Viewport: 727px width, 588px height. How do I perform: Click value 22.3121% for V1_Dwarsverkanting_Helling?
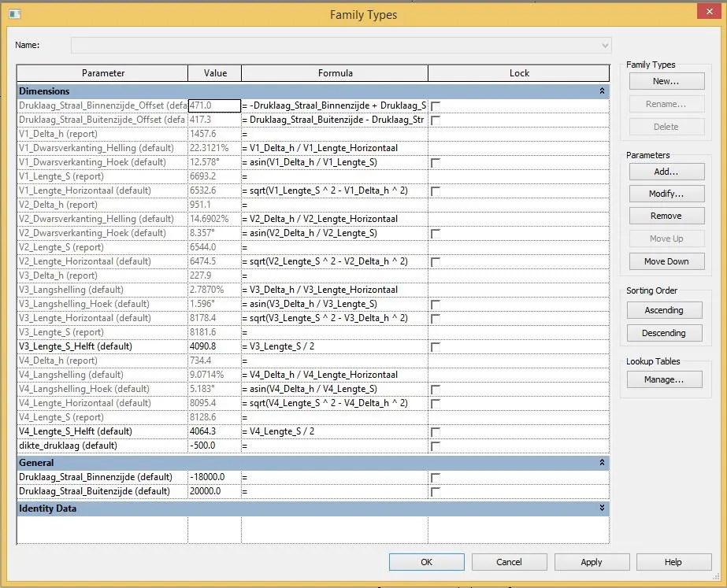click(x=215, y=148)
